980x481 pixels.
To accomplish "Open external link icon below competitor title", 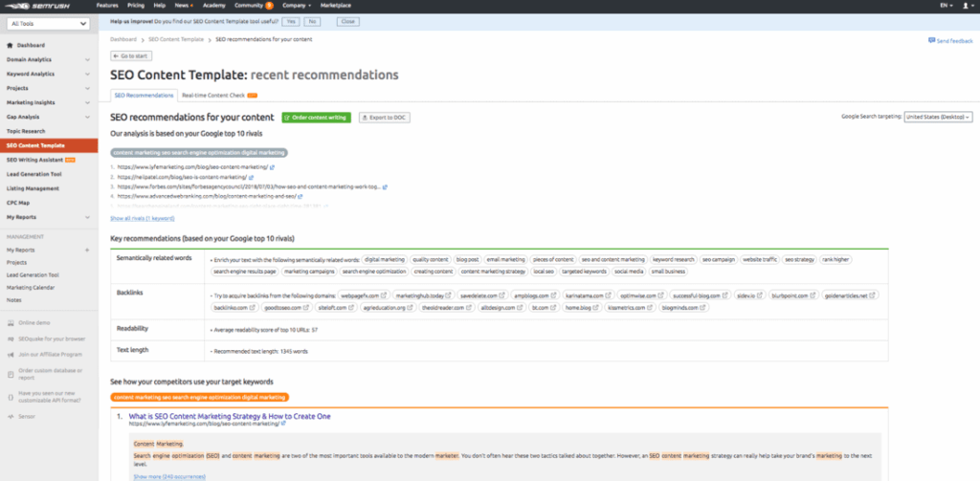I will [x=283, y=424].
